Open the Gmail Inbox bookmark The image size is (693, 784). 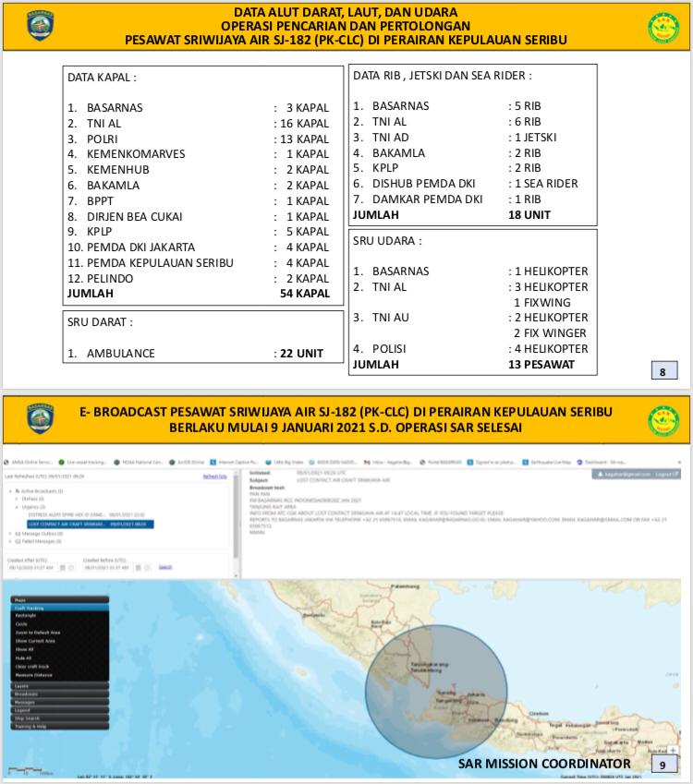point(388,462)
